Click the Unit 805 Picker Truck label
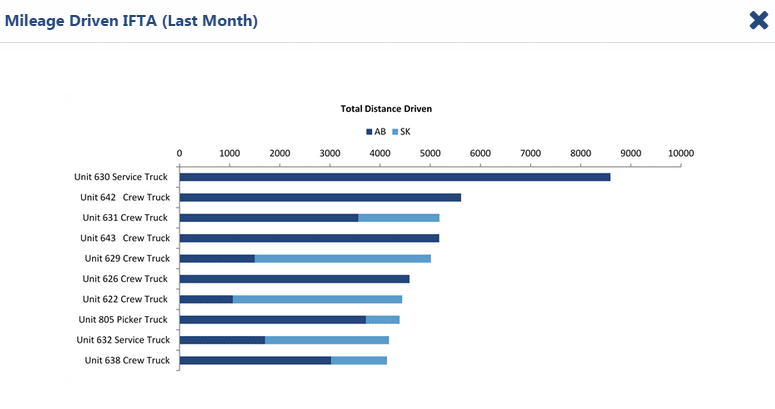Viewport: 775px width, 409px height. pos(123,319)
